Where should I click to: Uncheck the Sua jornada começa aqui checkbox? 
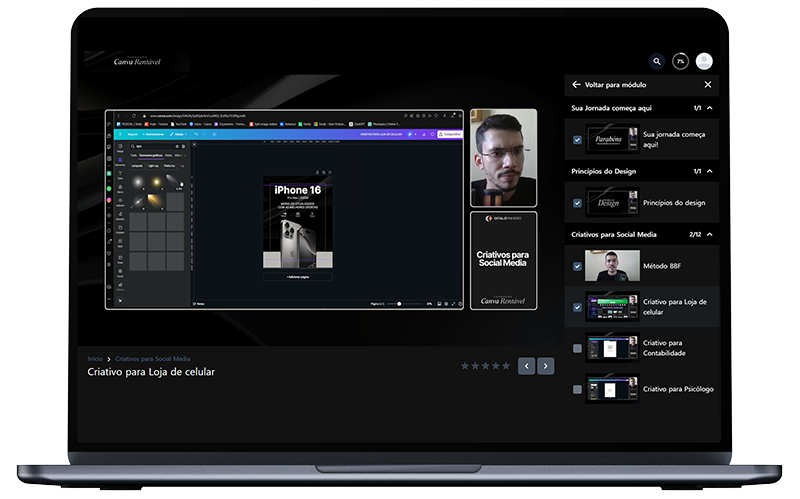click(x=578, y=140)
